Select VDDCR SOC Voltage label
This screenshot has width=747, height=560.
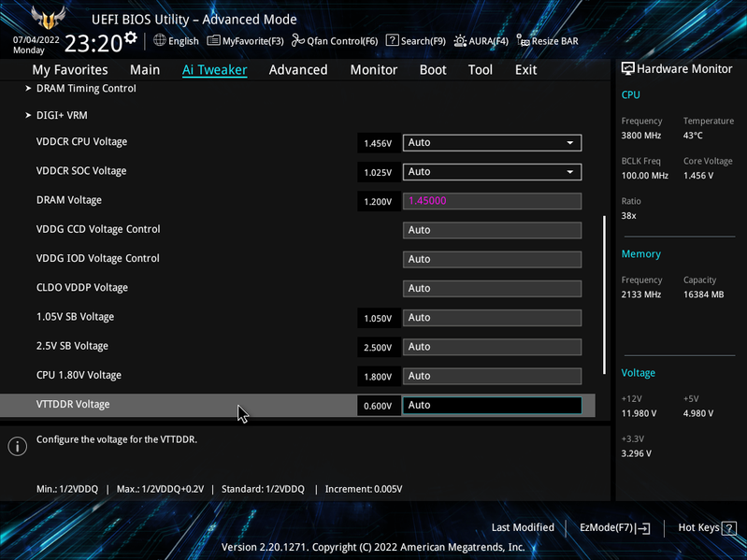click(x=81, y=171)
